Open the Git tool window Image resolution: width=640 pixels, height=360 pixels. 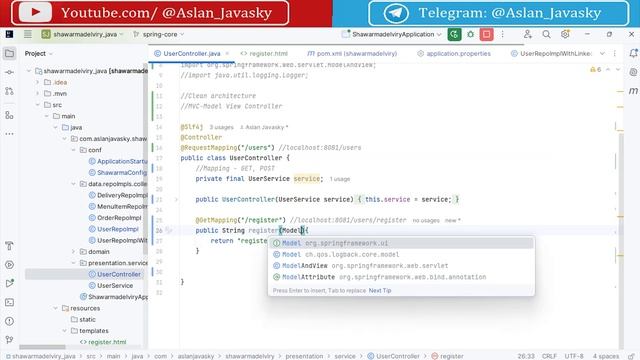pyautogui.click(x=9, y=340)
